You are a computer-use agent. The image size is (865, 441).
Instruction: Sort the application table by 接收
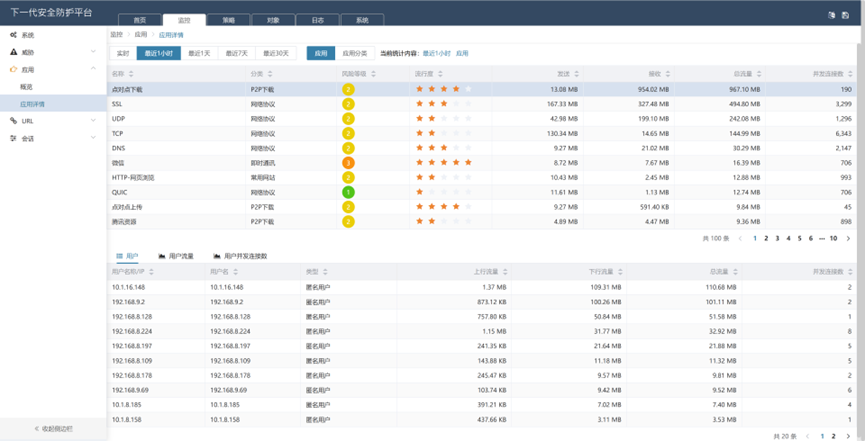pos(668,74)
